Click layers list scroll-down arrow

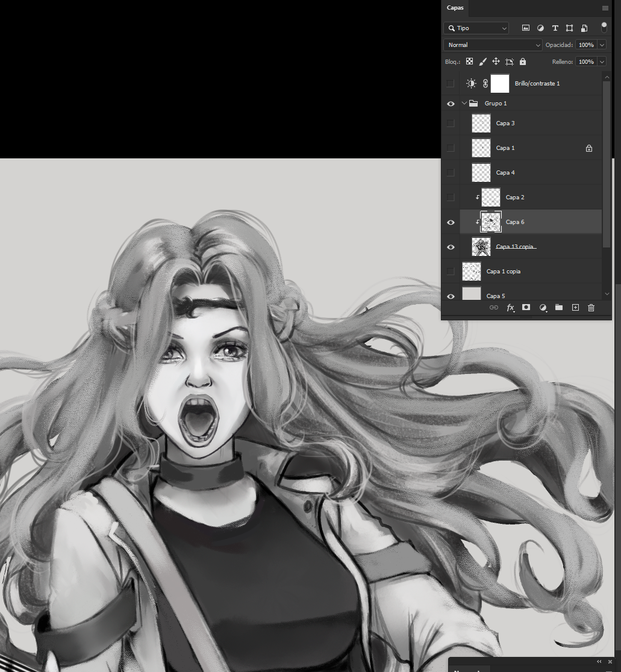point(607,294)
